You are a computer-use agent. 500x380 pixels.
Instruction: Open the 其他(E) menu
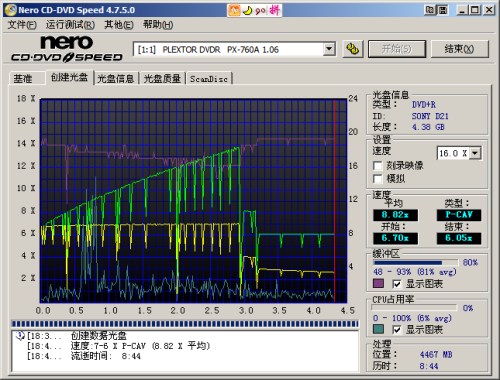119,25
